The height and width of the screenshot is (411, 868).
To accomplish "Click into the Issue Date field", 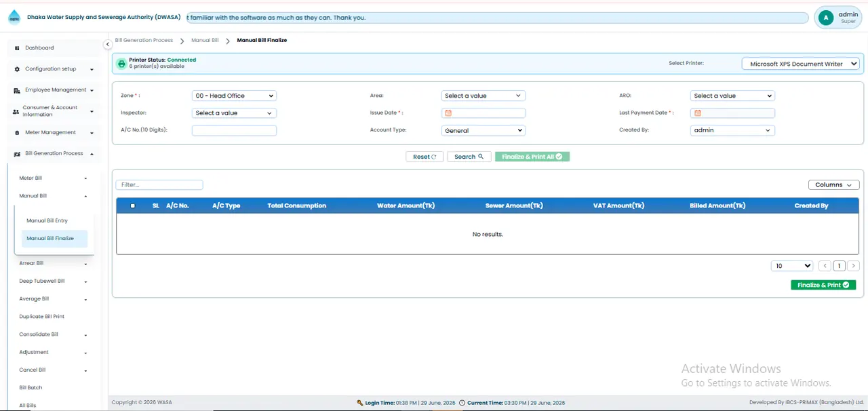I will pos(483,113).
